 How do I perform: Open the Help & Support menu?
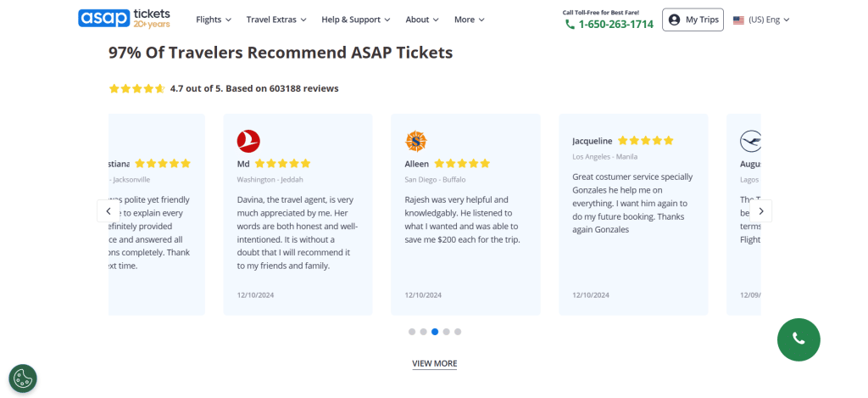(x=356, y=20)
